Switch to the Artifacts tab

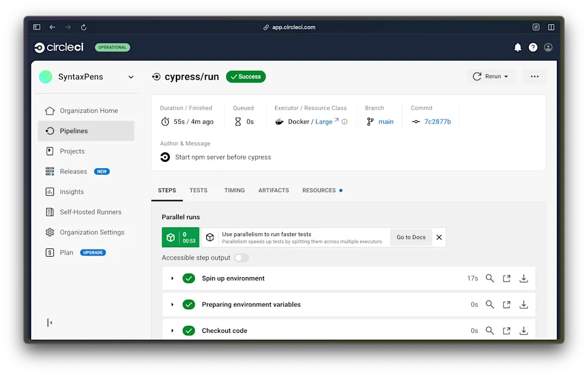click(273, 190)
